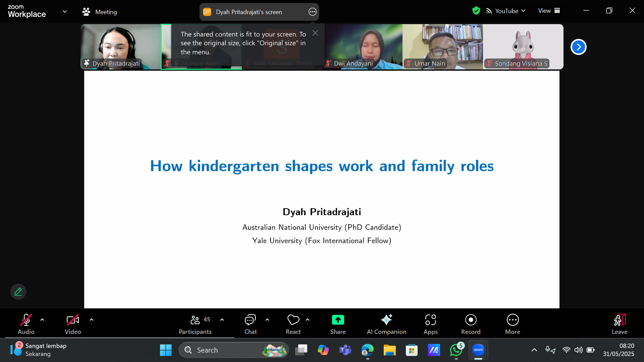Open Microsoft Edge from taskbar
Image resolution: width=644 pixels, height=362 pixels.
click(x=367, y=350)
